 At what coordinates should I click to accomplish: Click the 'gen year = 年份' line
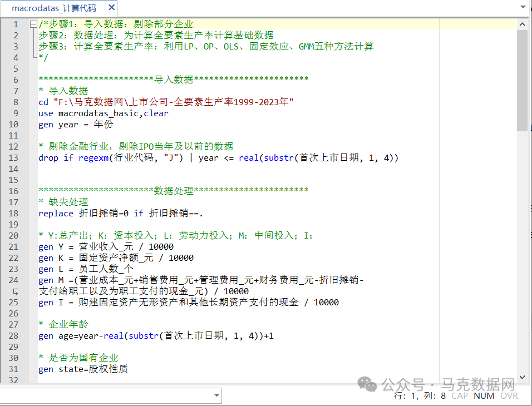(x=76, y=125)
